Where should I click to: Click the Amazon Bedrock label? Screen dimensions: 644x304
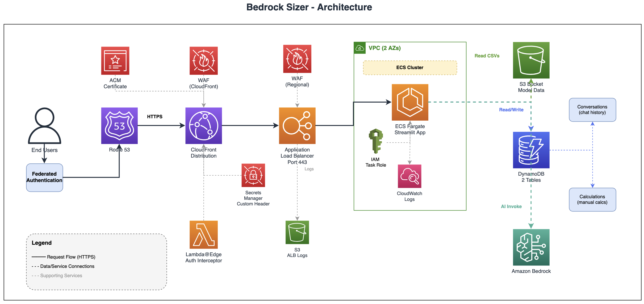(x=531, y=271)
